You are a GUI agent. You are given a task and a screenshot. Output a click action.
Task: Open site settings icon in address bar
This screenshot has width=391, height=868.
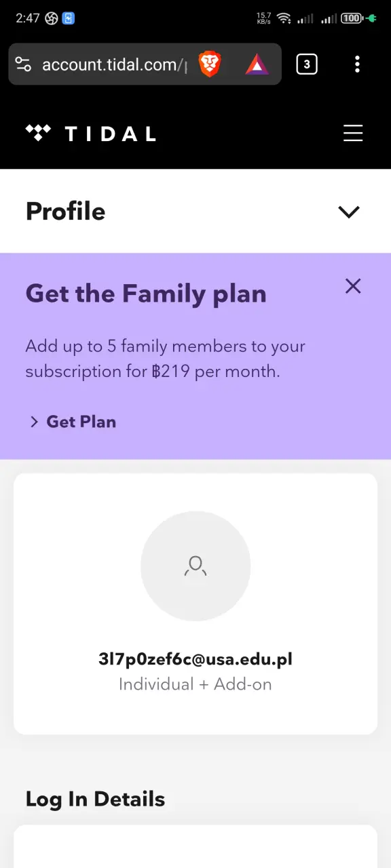click(x=23, y=64)
